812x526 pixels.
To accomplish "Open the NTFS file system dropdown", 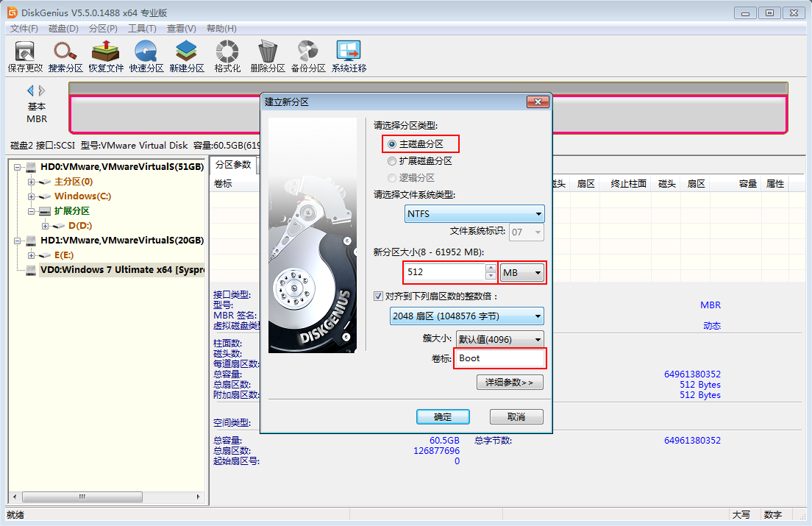I will click(474, 214).
